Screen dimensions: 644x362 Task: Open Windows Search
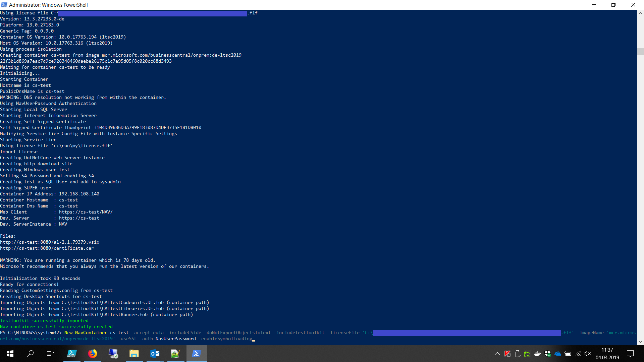(x=31, y=354)
